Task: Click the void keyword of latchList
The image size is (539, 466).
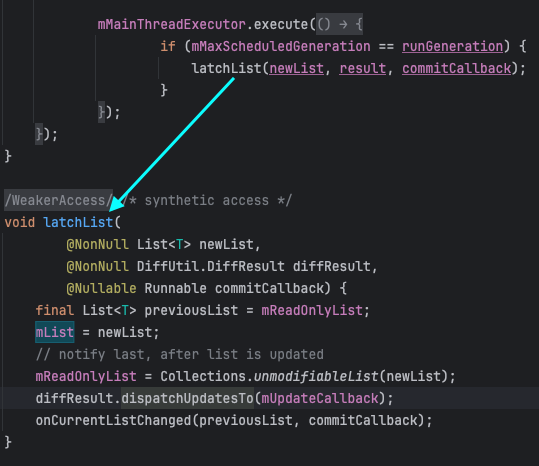Action: 20,222
